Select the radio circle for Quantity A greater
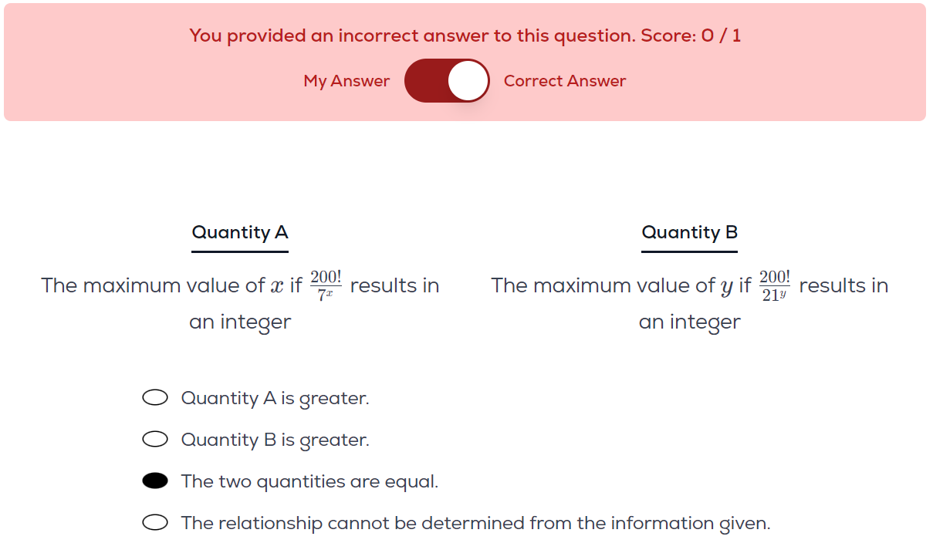This screenshot has width=933, height=560. click(155, 398)
